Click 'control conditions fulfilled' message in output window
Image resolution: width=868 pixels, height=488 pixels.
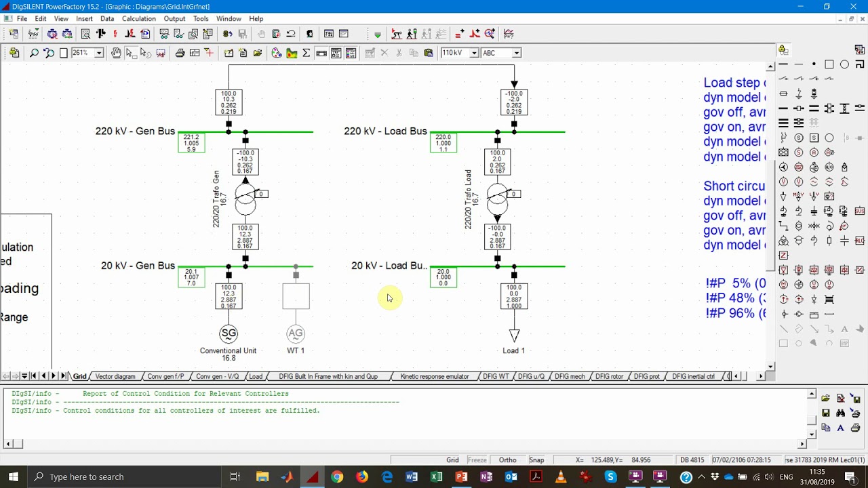[x=191, y=411]
